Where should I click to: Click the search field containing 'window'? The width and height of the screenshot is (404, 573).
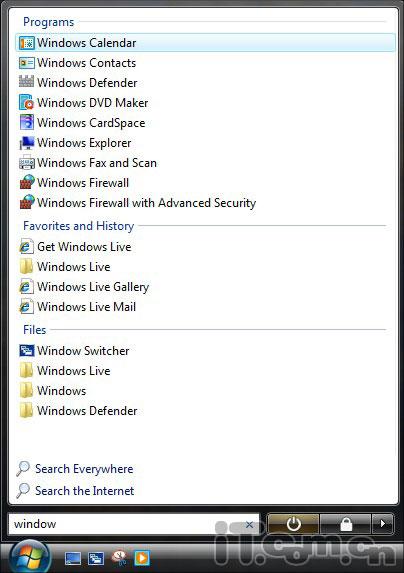(x=133, y=524)
